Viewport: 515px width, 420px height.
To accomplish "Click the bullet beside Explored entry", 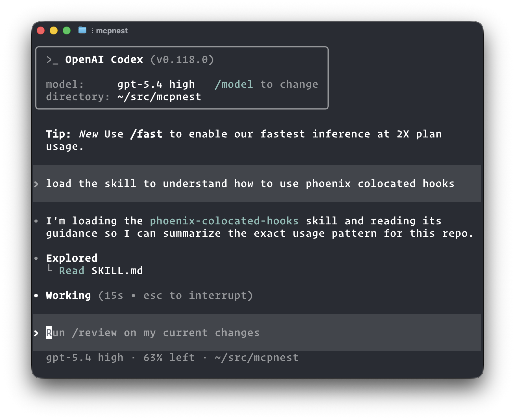I will tap(36, 258).
